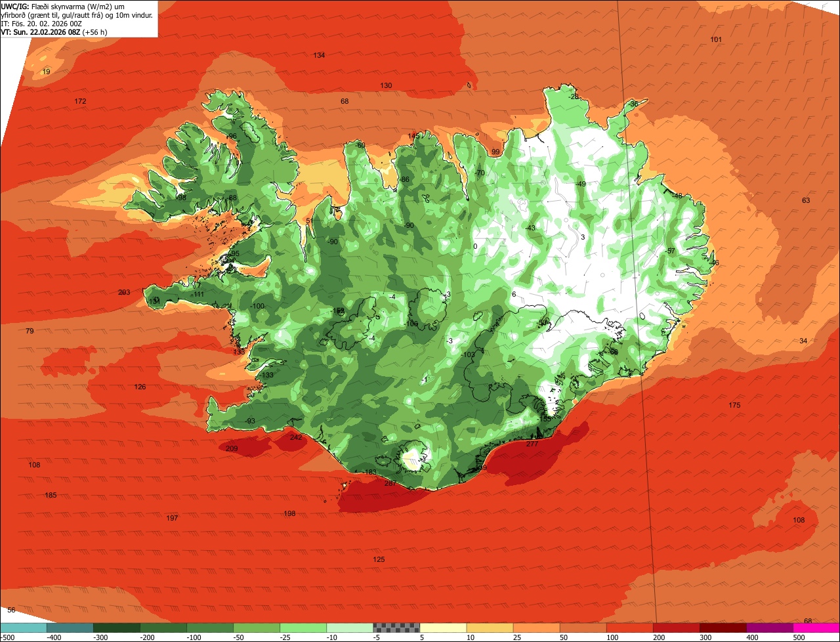Click the flux value 79
The image size is (840, 642).
click(x=30, y=331)
